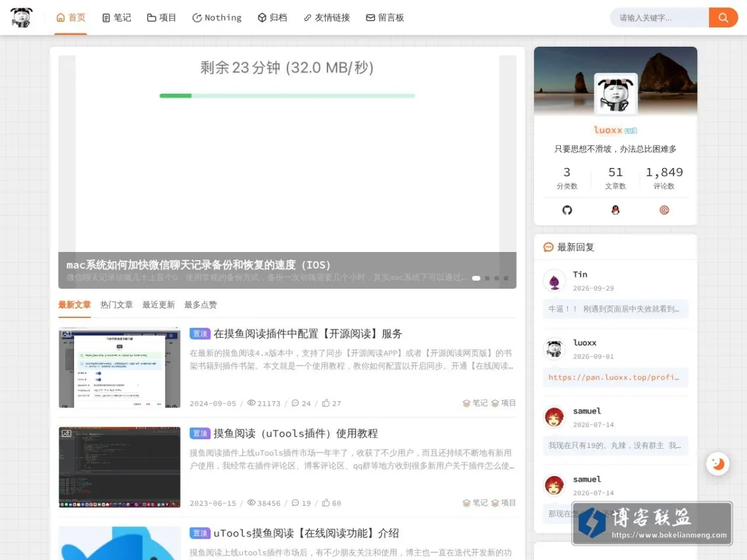This screenshot has width=747, height=560.
Task: Open Tin's reply 牛逼！！刚遇到页面居中失效
Action: pos(616,309)
